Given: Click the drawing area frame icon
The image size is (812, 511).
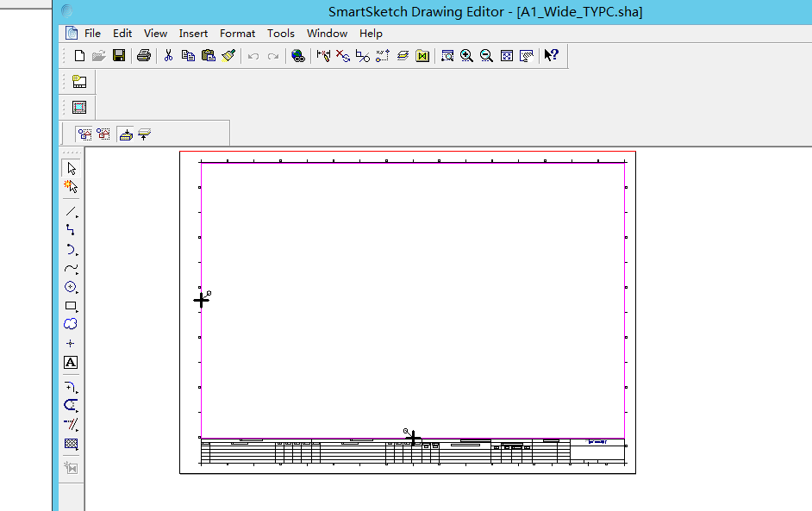Looking at the screenshot, I should click(79, 107).
